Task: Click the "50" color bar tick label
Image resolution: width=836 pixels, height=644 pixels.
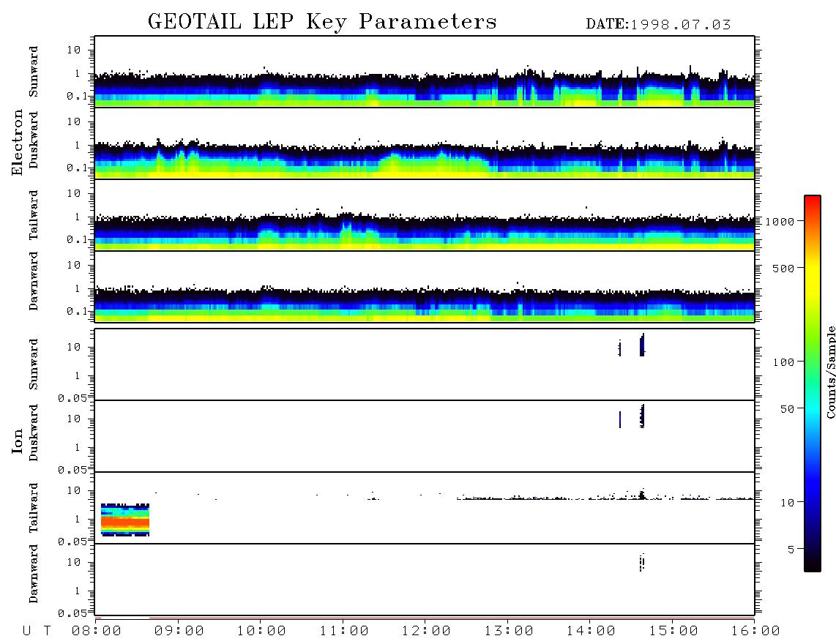Action: tap(787, 409)
